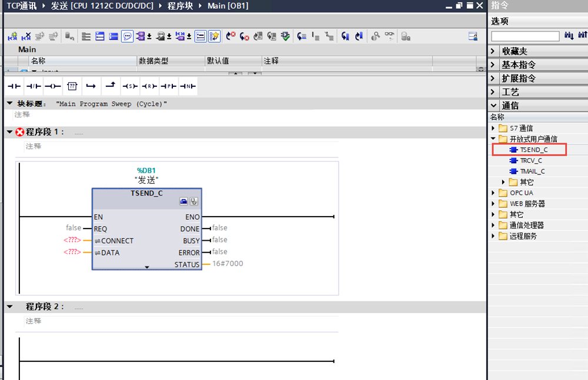
Task: Expand the TSEND_C block bottom arrow
Action: point(147,267)
